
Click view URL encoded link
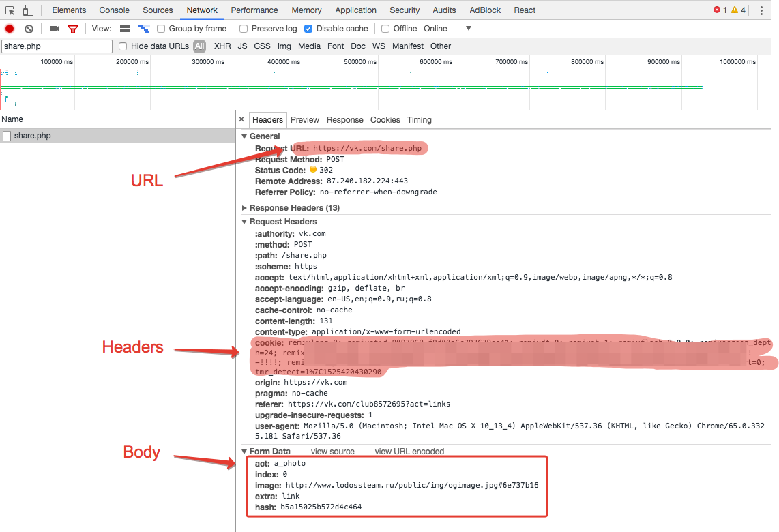[x=409, y=452]
